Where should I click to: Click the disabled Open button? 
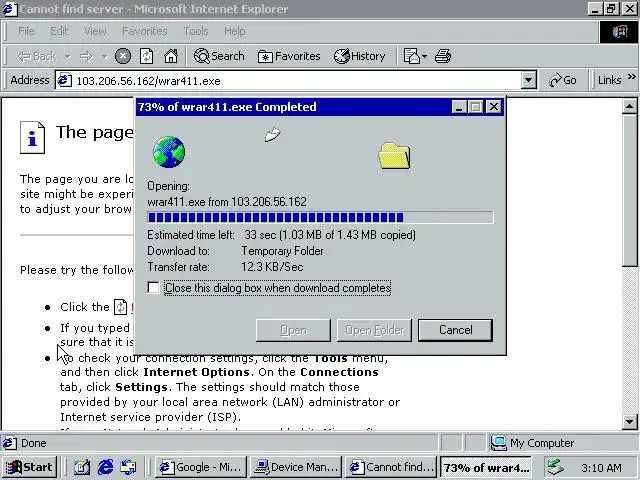pyautogui.click(x=293, y=330)
